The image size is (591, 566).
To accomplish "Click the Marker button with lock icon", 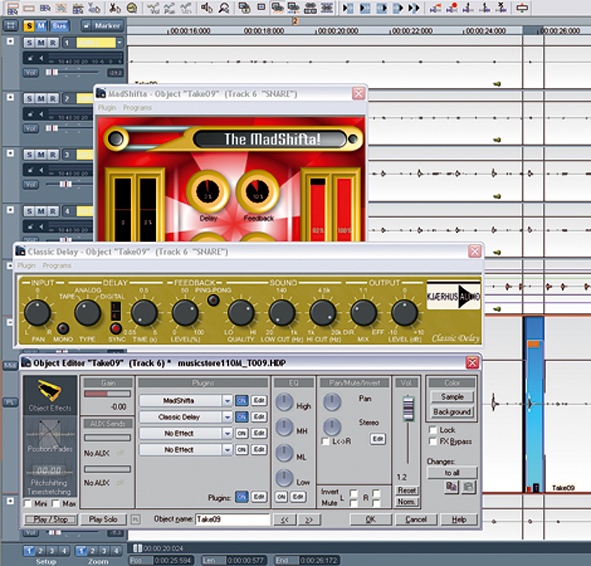I will coord(102,26).
